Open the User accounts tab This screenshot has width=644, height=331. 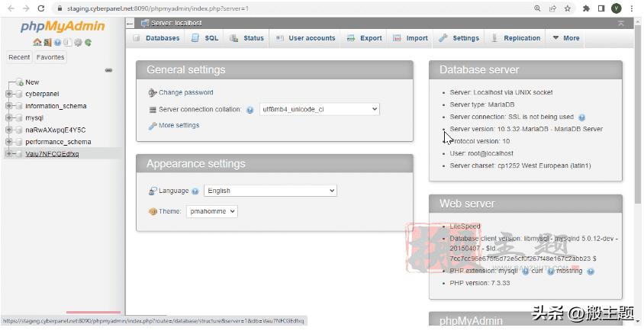(305, 38)
